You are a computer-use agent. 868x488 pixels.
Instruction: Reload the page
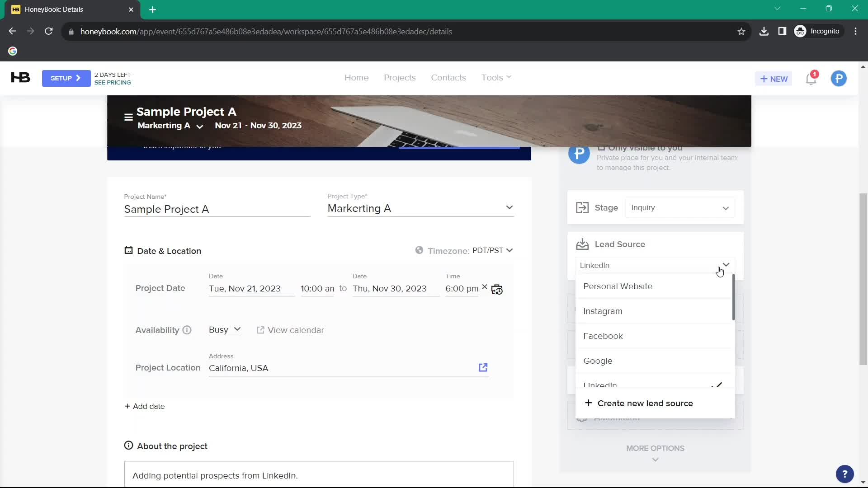(x=49, y=32)
